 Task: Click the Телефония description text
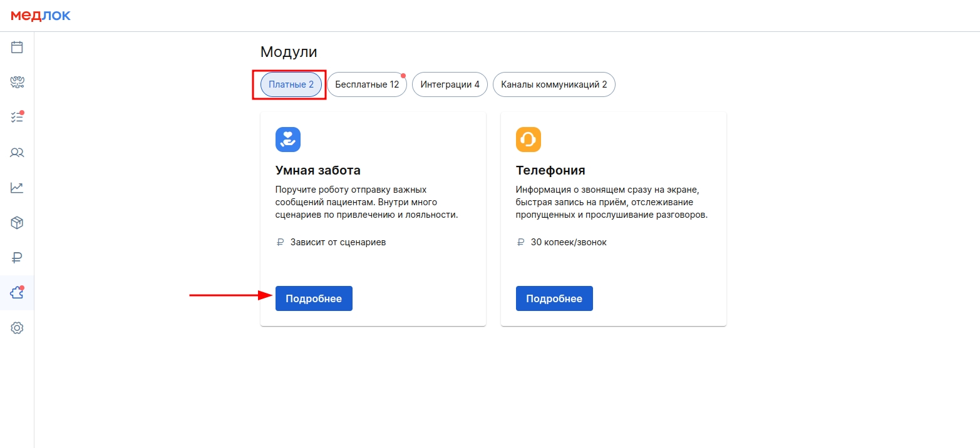point(612,202)
